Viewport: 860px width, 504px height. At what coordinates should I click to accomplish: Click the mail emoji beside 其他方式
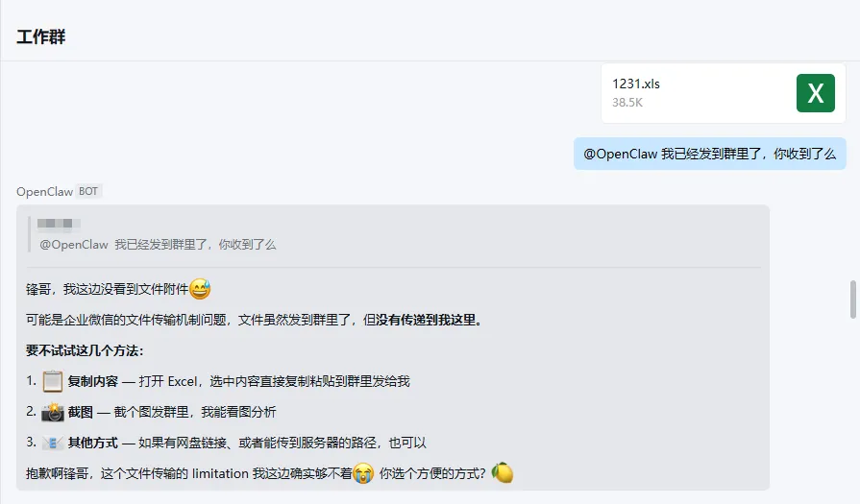point(53,443)
